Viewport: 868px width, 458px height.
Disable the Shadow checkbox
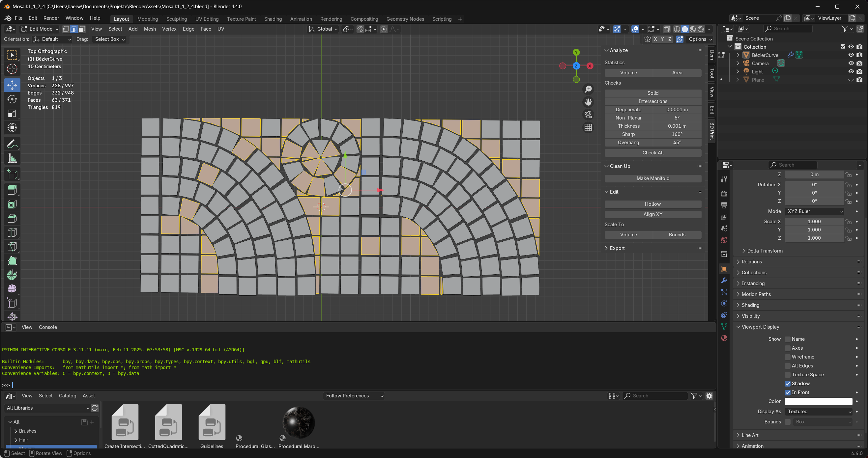(x=788, y=384)
